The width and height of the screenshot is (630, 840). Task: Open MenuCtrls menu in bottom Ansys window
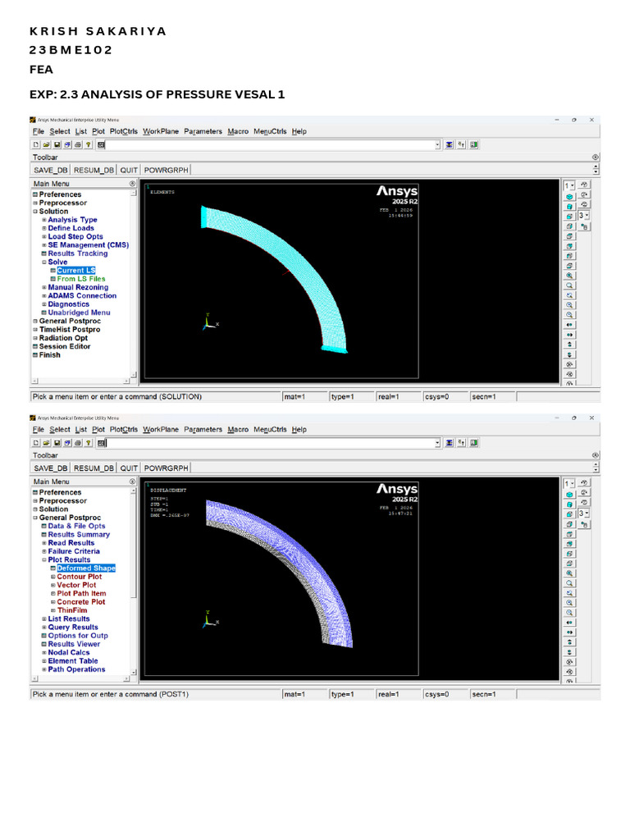270,430
